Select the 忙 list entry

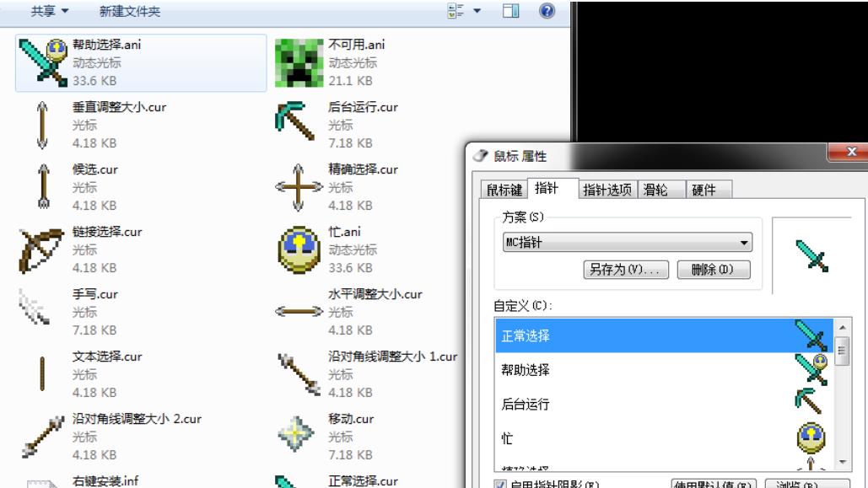coord(665,438)
